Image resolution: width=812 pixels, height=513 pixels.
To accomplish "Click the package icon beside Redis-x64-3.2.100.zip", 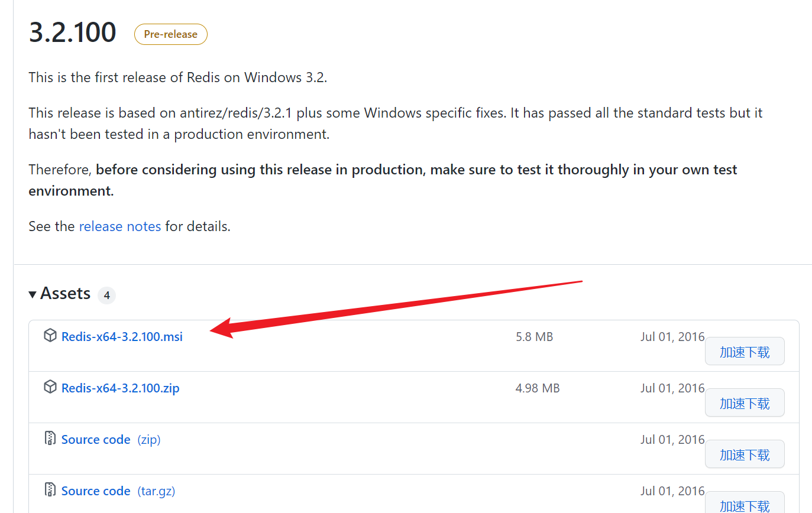I will [50, 387].
